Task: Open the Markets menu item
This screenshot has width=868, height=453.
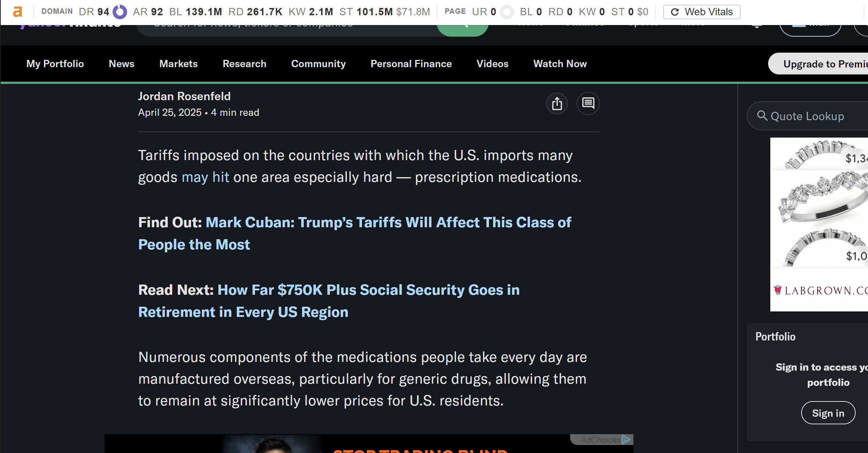Action: tap(178, 64)
